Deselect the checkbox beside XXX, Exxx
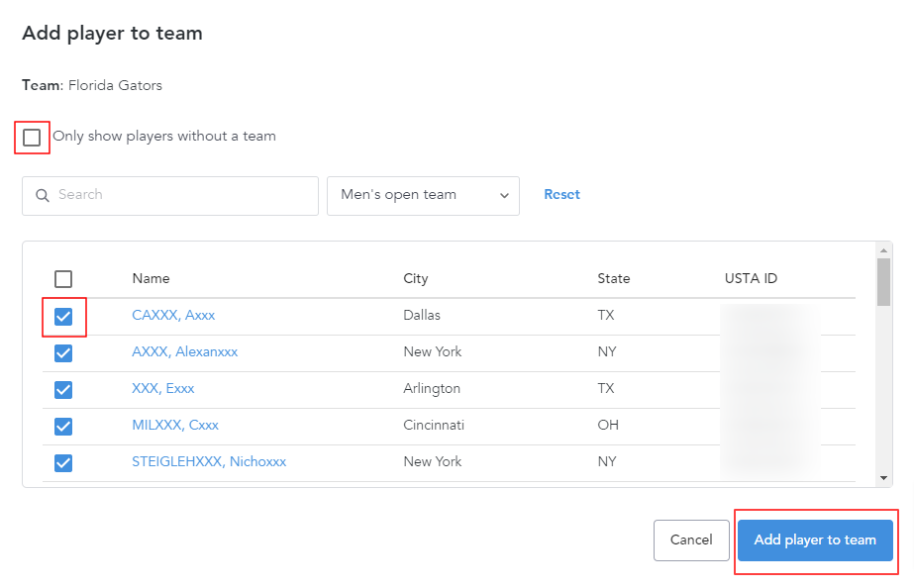The width and height of the screenshot is (914, 588). (63, 389)
